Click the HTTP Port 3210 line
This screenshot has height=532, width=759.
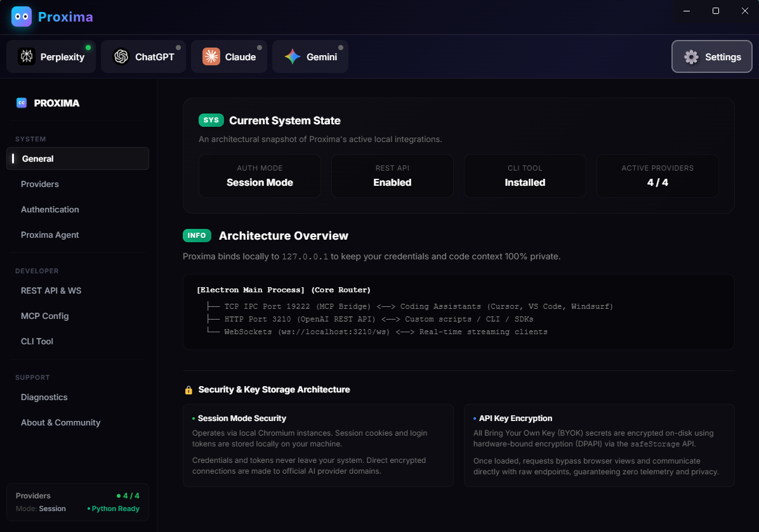[370, 319]
